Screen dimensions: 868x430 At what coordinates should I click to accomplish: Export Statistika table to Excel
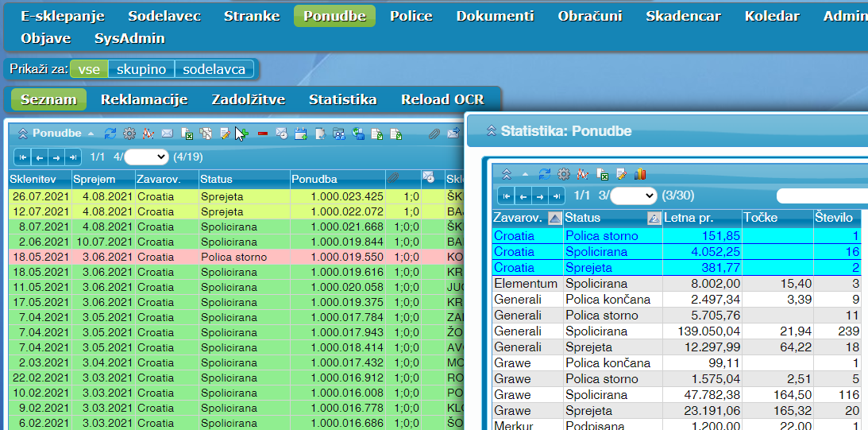(x=602, y=174)
